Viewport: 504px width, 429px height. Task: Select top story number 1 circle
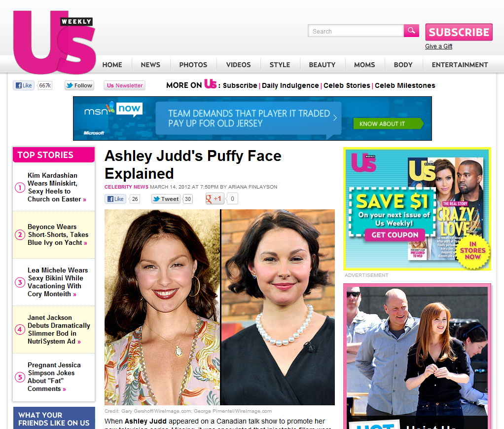coord(20,187)
